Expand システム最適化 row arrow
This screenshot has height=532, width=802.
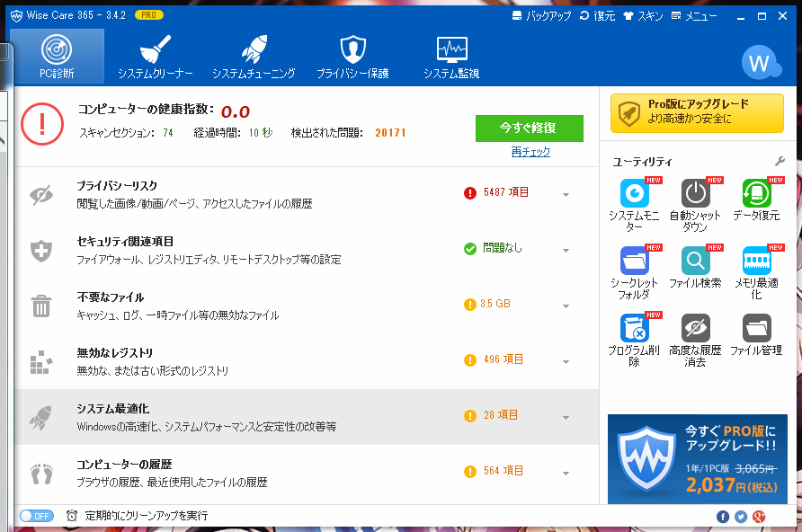566,418
